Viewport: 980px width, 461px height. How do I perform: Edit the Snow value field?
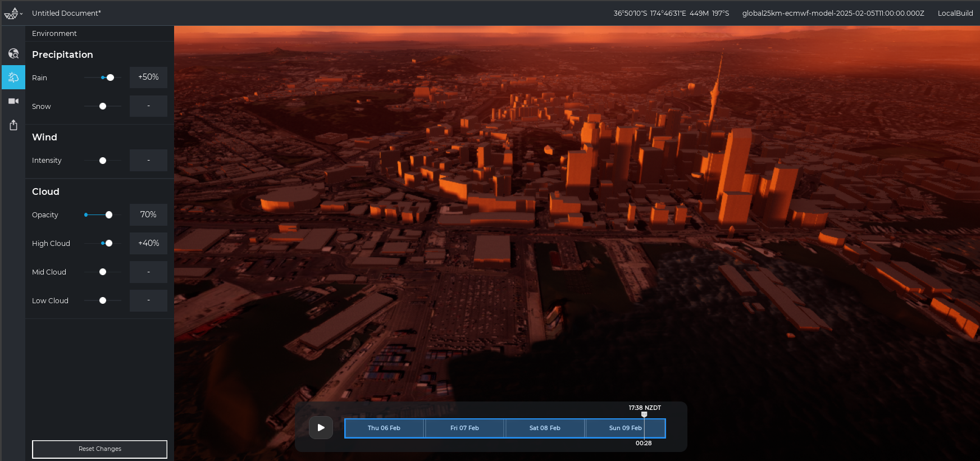point(148,106)
